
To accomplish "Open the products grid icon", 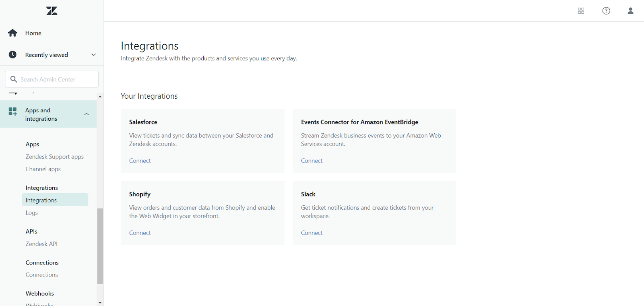I will (x=581, y=11).
